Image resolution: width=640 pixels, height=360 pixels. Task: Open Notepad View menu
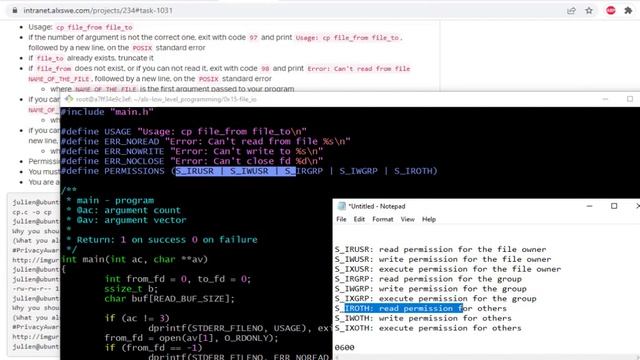407,219
